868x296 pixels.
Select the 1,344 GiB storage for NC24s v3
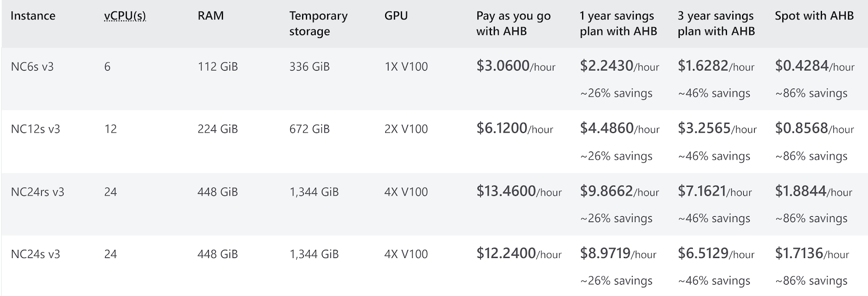314,254
